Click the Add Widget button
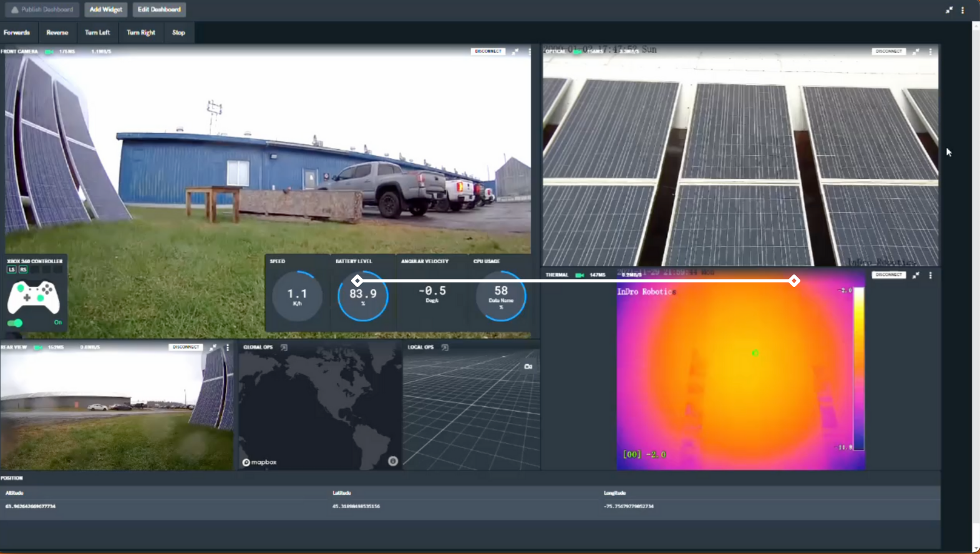This screenshot has height=554, width=980. point(105,9)
